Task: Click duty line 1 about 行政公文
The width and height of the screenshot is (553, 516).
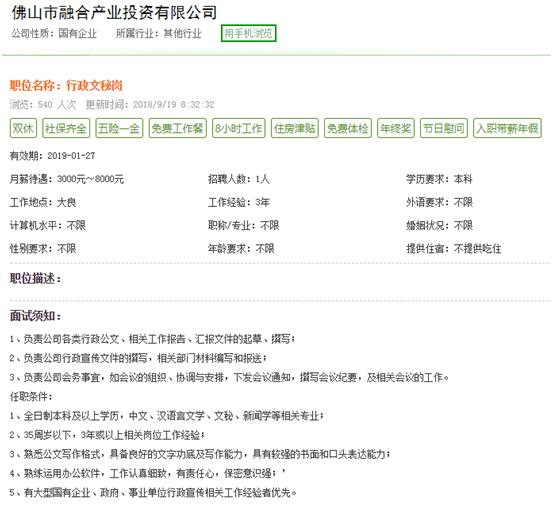Action: 152,339
